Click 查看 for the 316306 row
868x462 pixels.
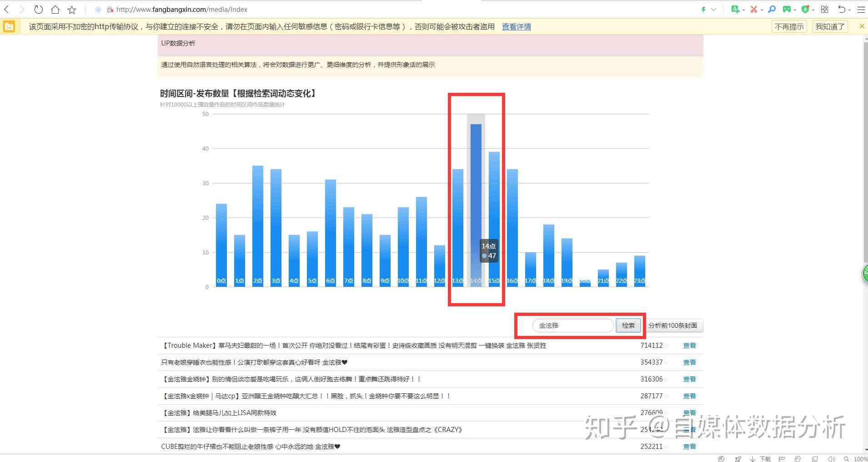point(689,379)
